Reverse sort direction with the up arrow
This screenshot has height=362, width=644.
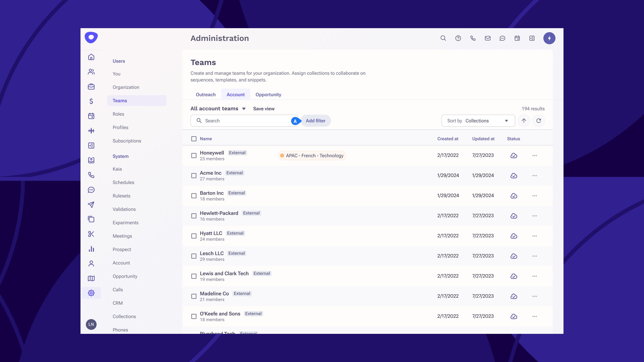[524, 121]
